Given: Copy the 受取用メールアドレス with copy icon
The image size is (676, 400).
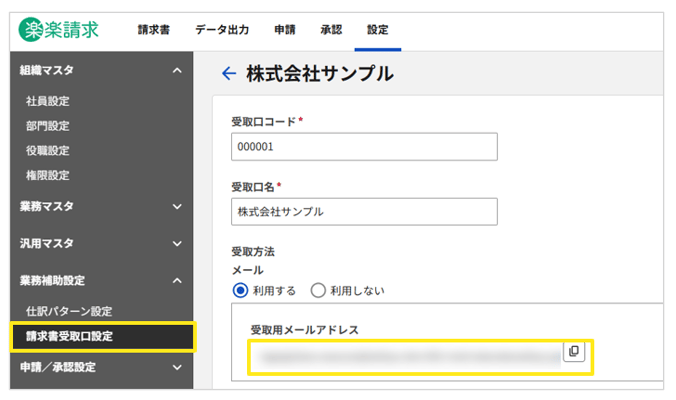Looking at the screenshot, I should click(x=574, y=352).
